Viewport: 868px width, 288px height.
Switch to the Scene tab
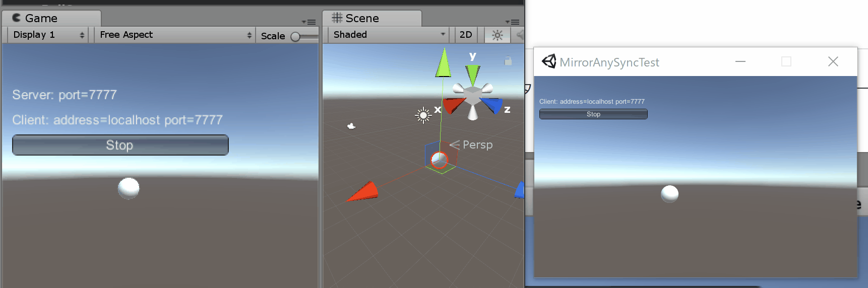tap(371, 19)
